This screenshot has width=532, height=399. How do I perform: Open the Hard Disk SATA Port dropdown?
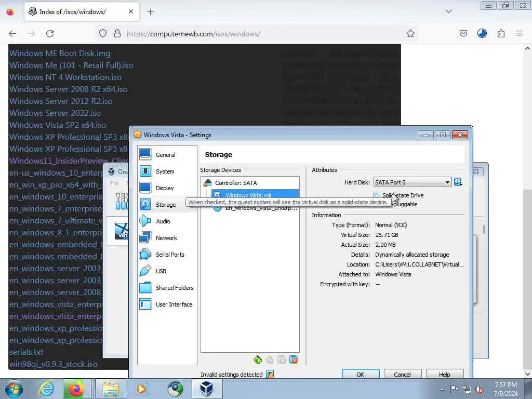pyautogui.click(x=412, y=182)
